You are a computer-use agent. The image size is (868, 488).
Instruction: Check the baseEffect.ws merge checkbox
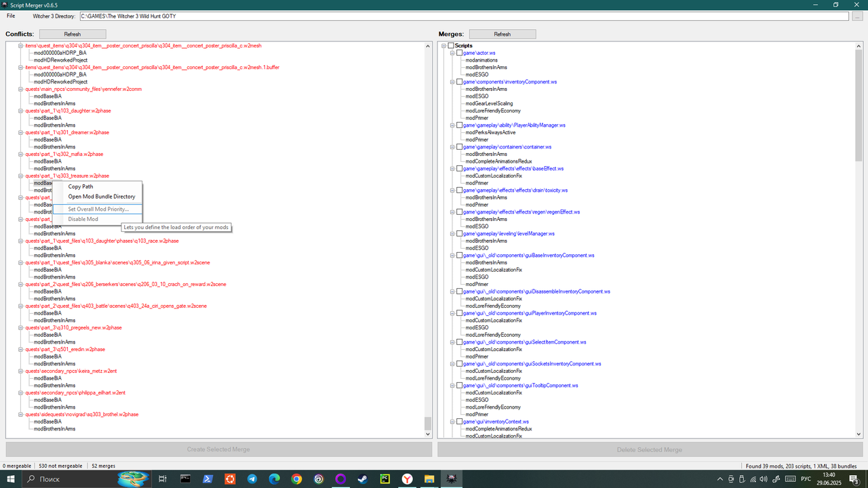459,169
